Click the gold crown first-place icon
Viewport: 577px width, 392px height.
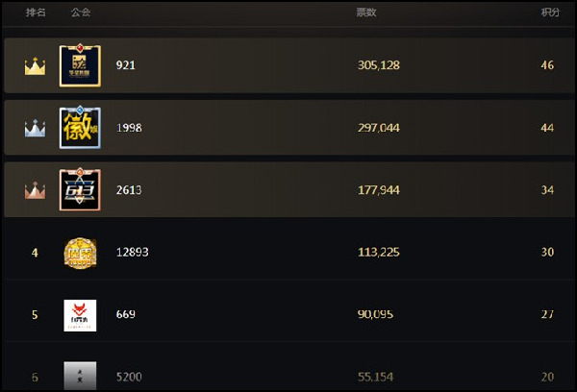(35, 66)
